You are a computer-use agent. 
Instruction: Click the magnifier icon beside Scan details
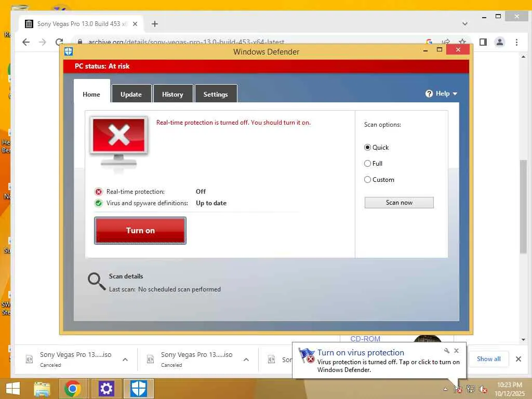pyautogui.click(x=97, y=282)
